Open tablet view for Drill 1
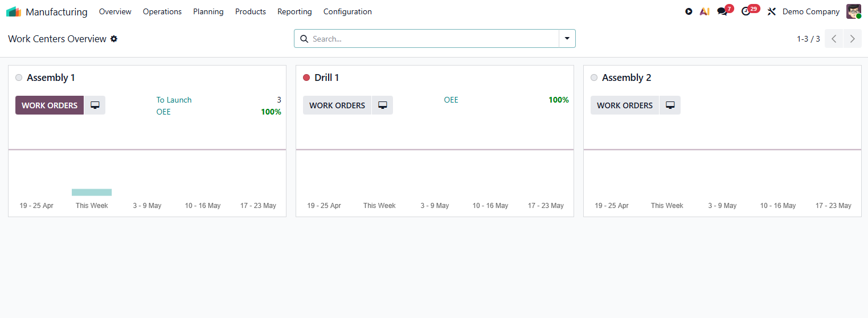 click(383, 105)
